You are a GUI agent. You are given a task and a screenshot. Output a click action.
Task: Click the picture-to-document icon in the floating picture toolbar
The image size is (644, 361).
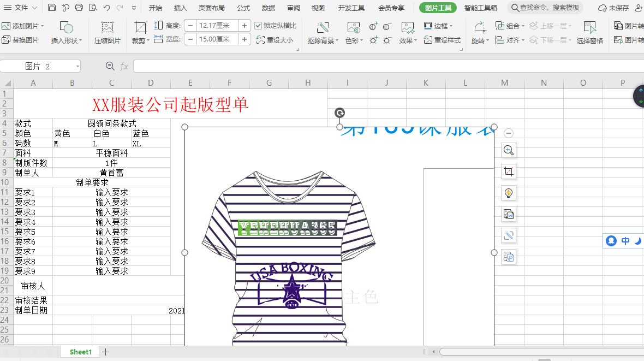[509, 214]
